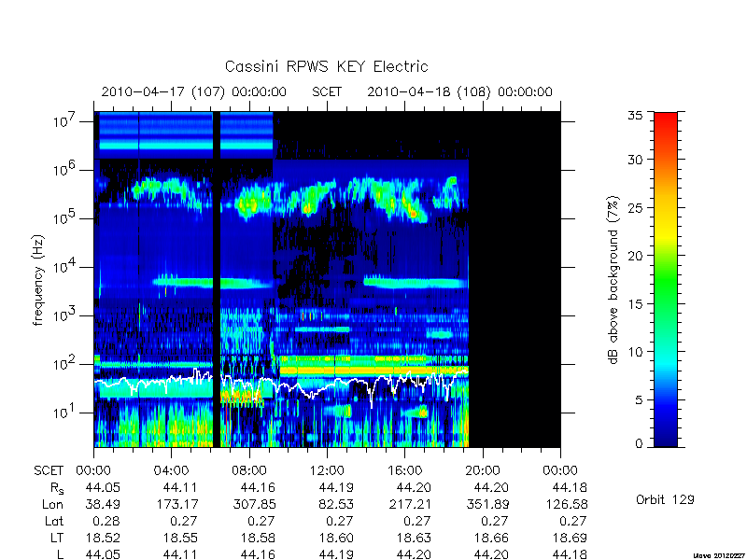Click the color bar gradient legend
The height and width of the screenshot is (560, 747).
(666, 279)
